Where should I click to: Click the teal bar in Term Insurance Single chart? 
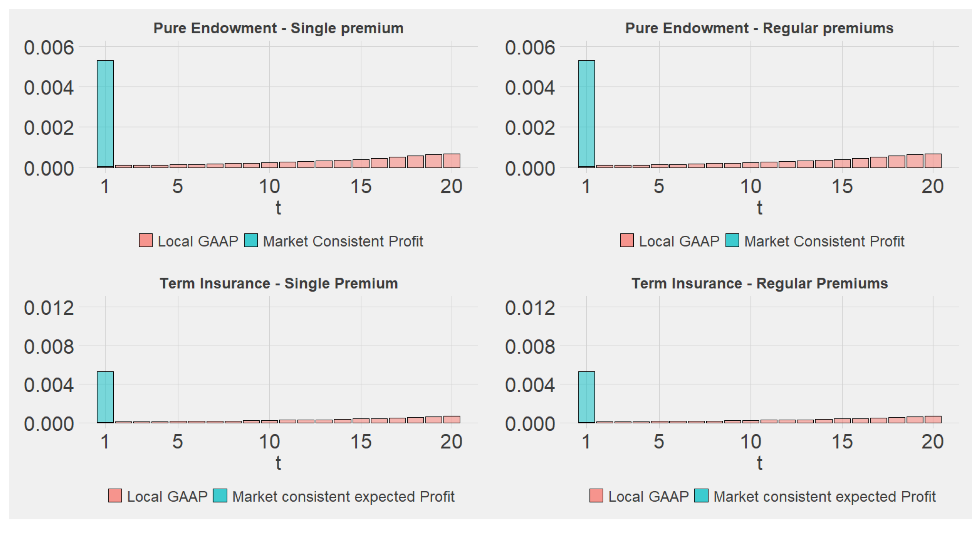[x=106, y=397]
